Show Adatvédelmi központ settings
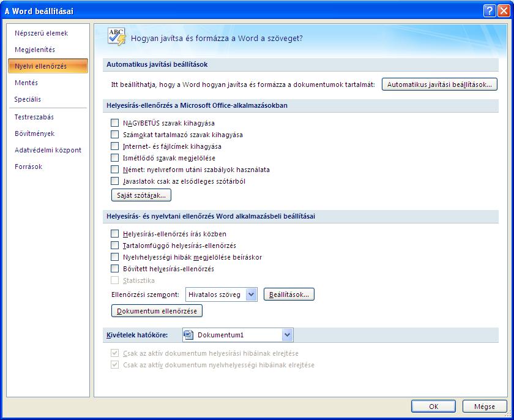 coord(48,150)
